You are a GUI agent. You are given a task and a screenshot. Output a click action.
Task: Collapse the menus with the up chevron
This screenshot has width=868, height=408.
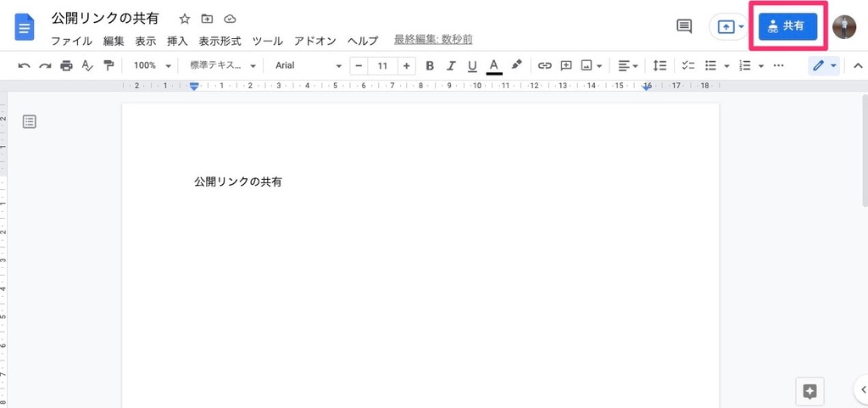click(x=858, y=66)
